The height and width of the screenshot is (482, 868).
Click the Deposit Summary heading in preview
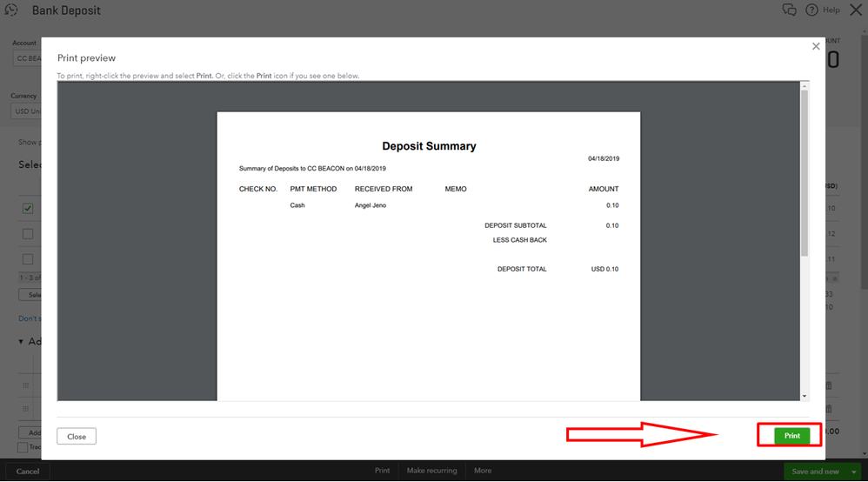(x=429, y=146)
